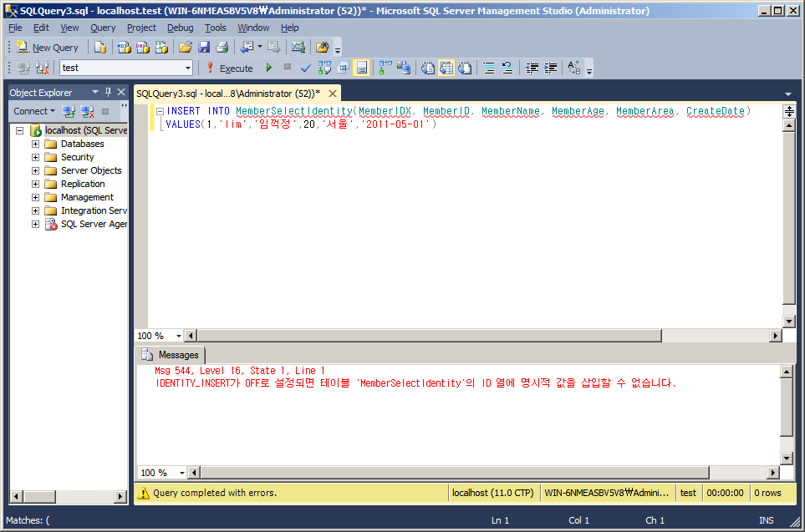Screen dimensions: 805x532
Task: Open the active documents list dropdown
Action: pos(788,94)
